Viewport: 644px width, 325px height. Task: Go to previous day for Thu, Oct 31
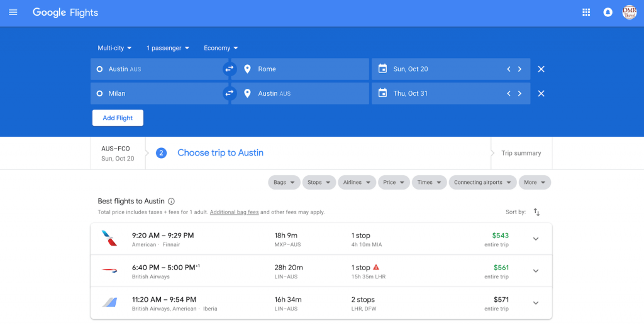508,93
